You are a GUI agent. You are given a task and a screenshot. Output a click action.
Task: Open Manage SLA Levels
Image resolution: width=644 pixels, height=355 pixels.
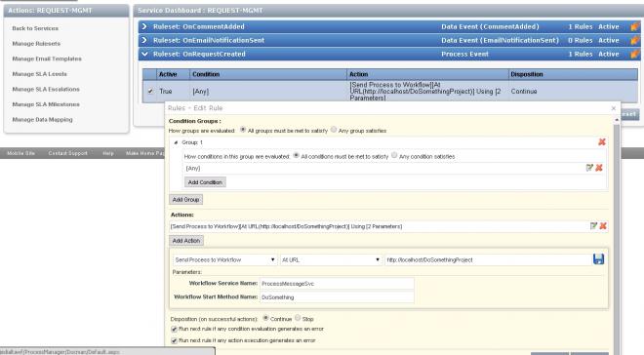pyautogui.click(x=39, y=74)
